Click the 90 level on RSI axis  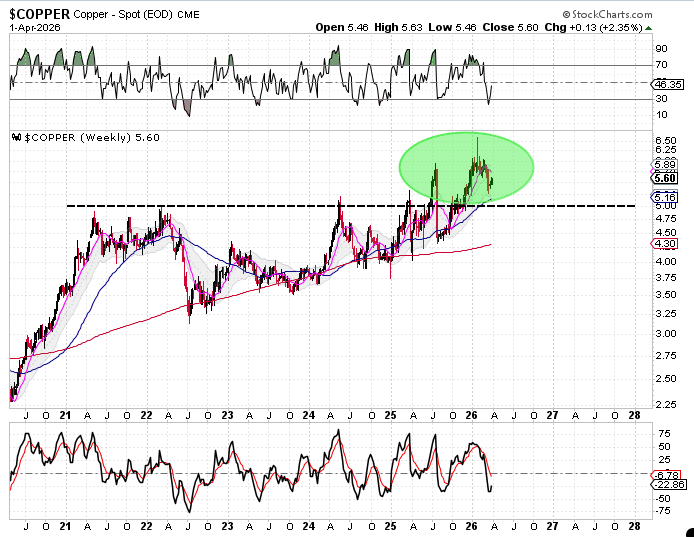tap(660, 48)
